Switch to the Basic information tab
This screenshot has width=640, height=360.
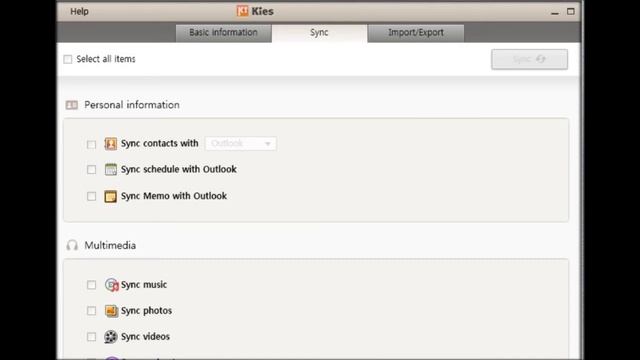(223, 33)
